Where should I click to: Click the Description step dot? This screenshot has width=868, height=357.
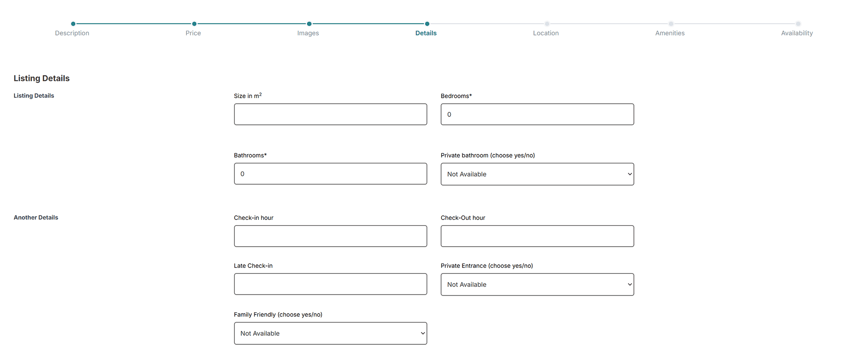click(73, 24)
